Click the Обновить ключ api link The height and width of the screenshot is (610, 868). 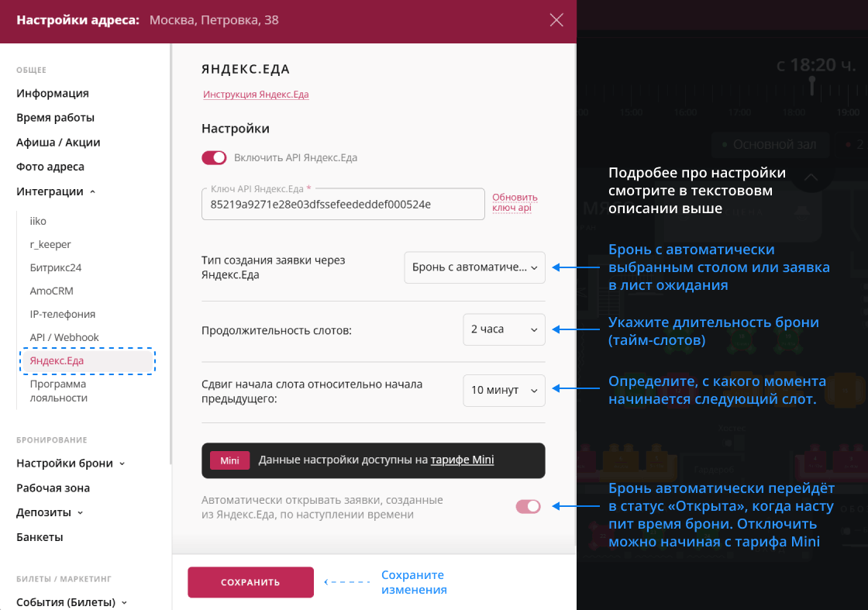(515, 202)
